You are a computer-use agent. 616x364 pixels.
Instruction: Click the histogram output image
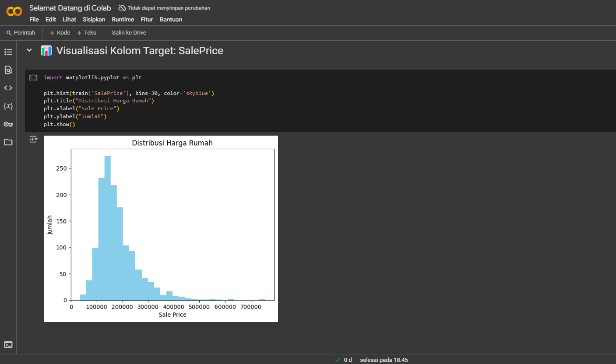[x=161, y=229]
